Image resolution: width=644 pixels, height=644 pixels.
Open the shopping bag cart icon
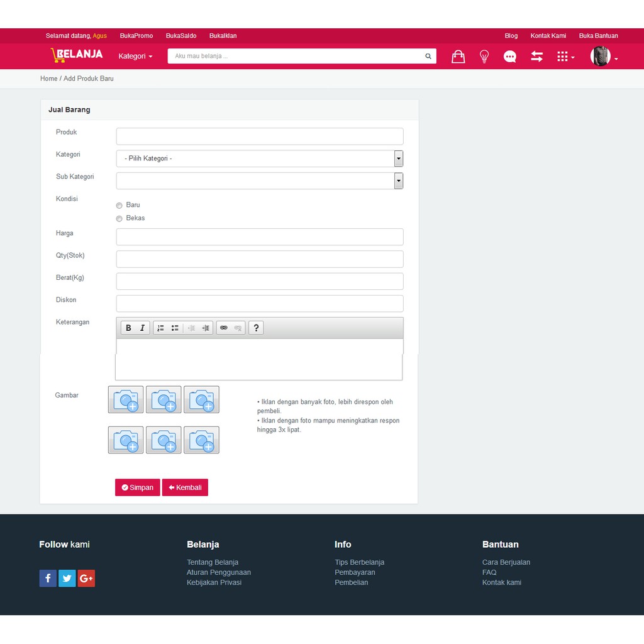pyautogui.click(x=458, y=56)
